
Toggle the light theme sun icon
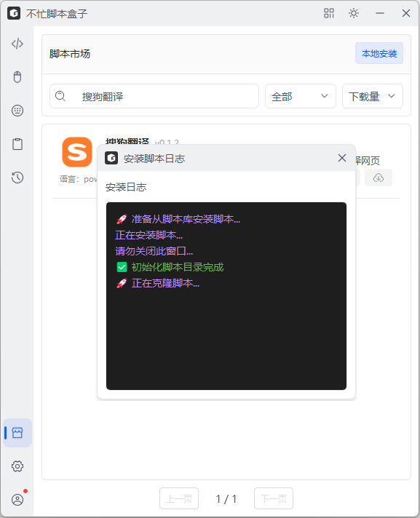[x=354, y=13]
